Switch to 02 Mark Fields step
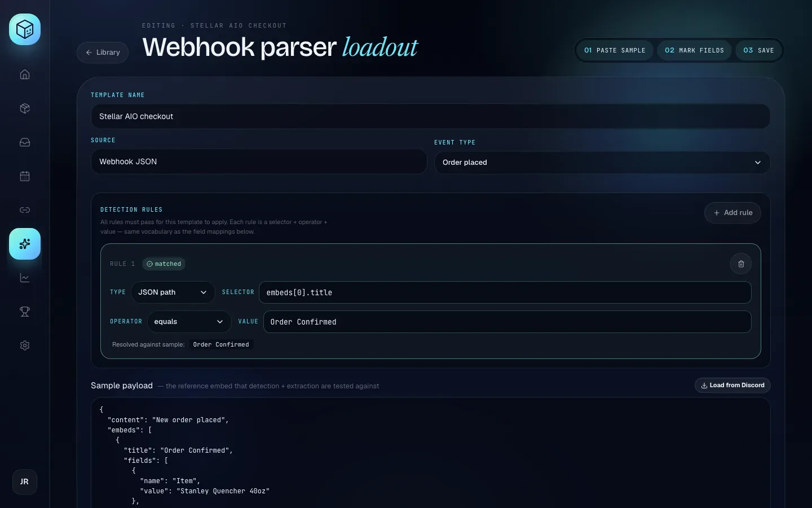Screen dimensions: 812x508 (x=694, y=50)
